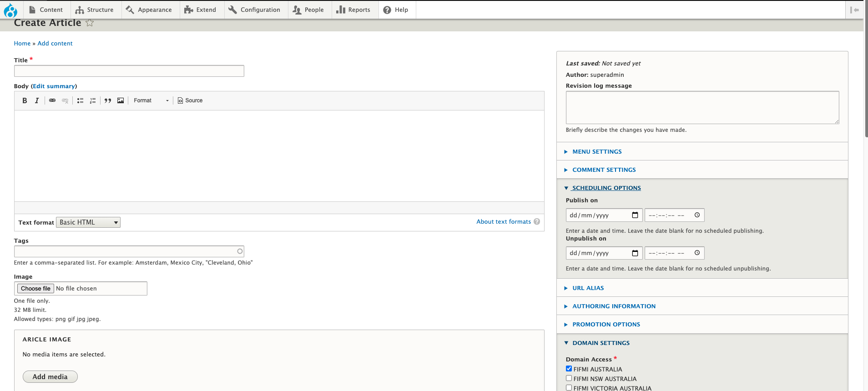
Task: Enable FIFMI NSW AUSTRALIA domain access
Action: click(569, 378)
